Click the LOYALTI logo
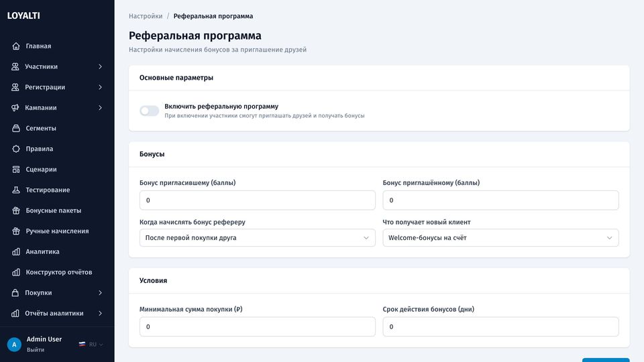This screenshot has width=644, height=362. coord(23,15)
